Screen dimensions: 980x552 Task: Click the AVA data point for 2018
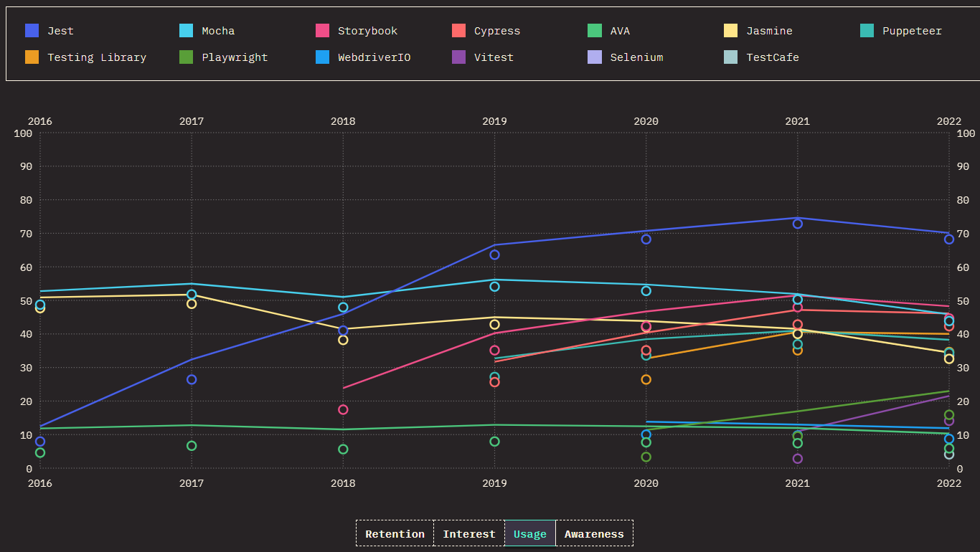(x=343, y=449)
